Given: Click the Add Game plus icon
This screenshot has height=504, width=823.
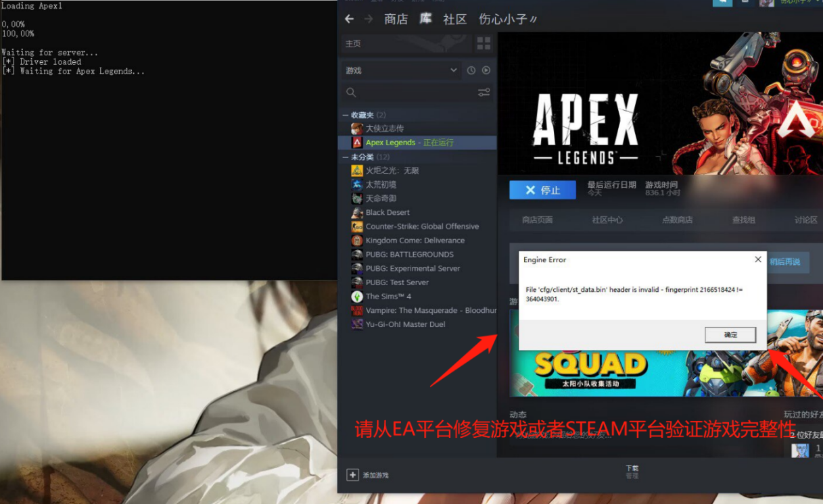Looking at the screenshot, I should pyautogui.click(x=352, y=475).
